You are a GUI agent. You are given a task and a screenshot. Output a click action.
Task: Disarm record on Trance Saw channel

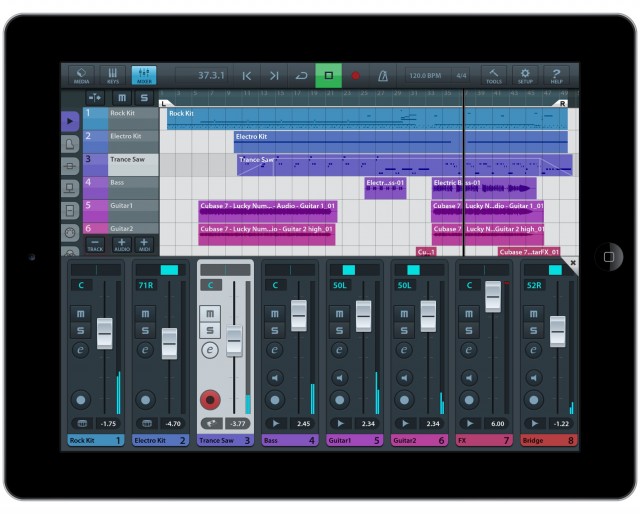tap(210, 400)
